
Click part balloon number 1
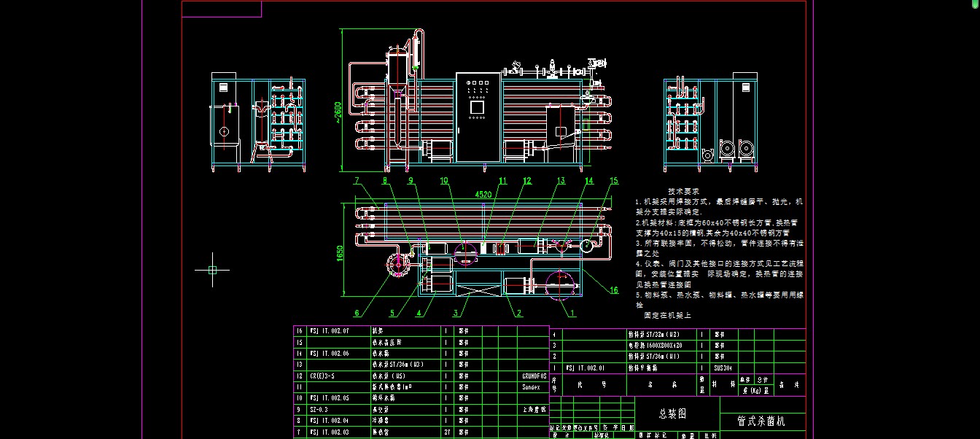click(x=573, y=314)
